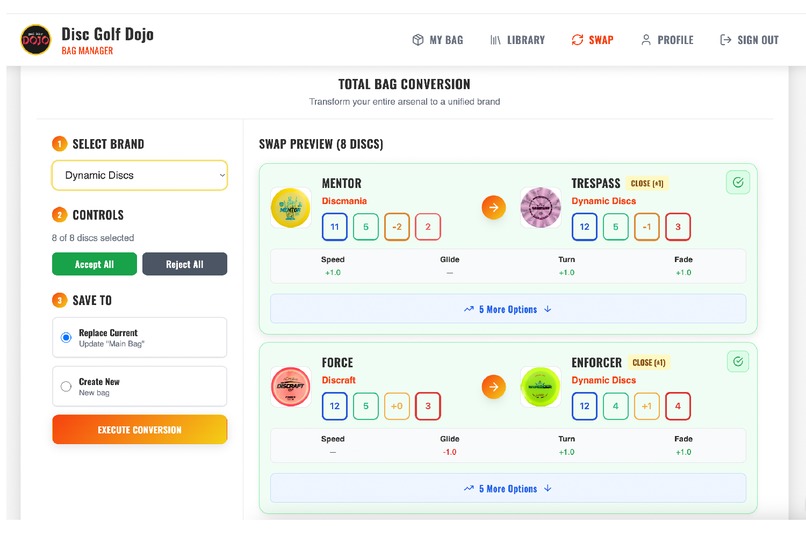Click the Discmania brand label
806x537 pixels.
point(344,201)
